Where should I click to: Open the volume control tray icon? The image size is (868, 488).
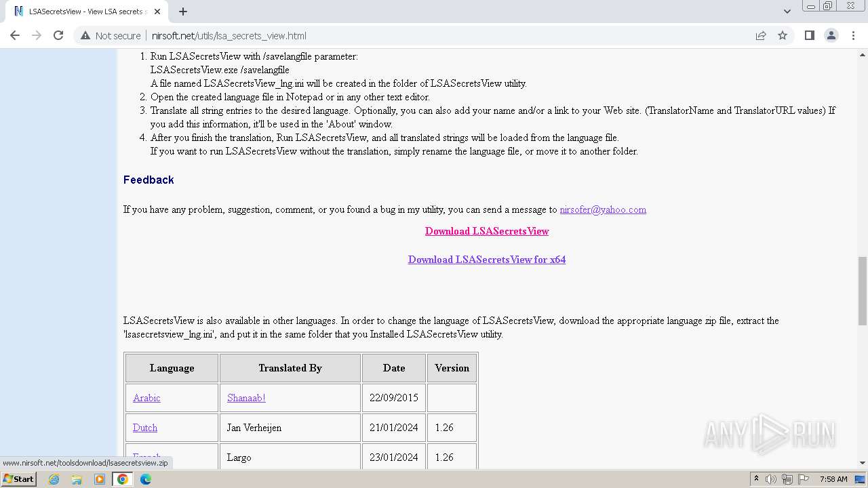(x=771, y=479)
